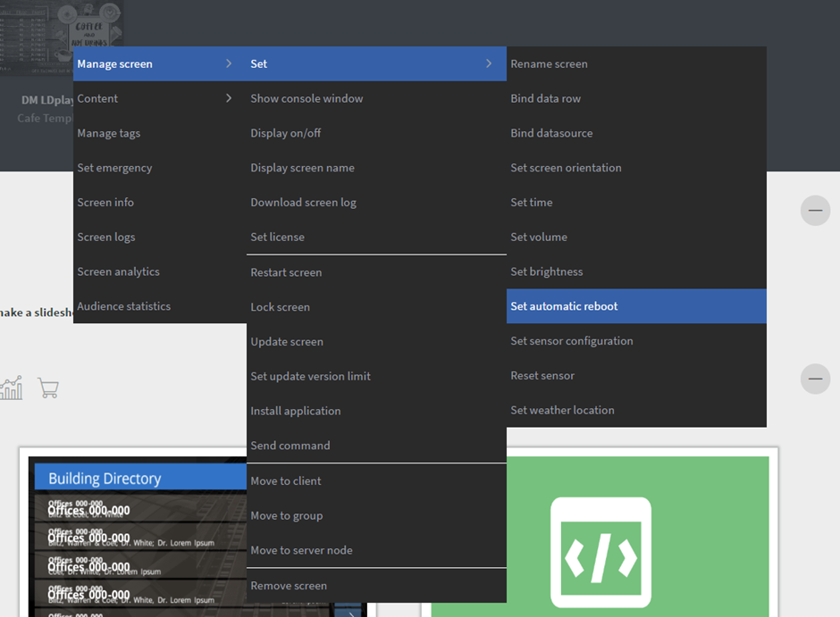Choose Lock screen option
The height and width of the screenshot is (617, 840).
pos(376,307)
